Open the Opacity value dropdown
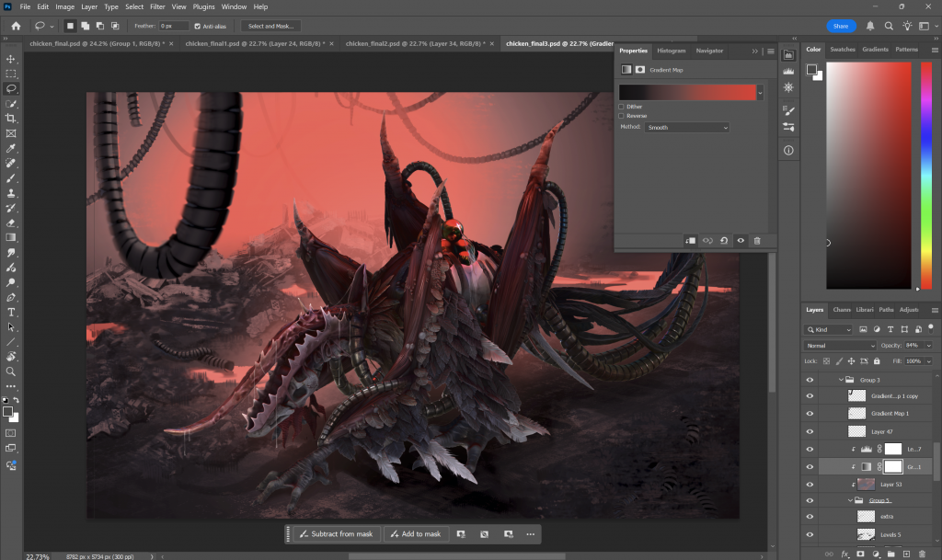942x560 pixels. click(929, 346)
